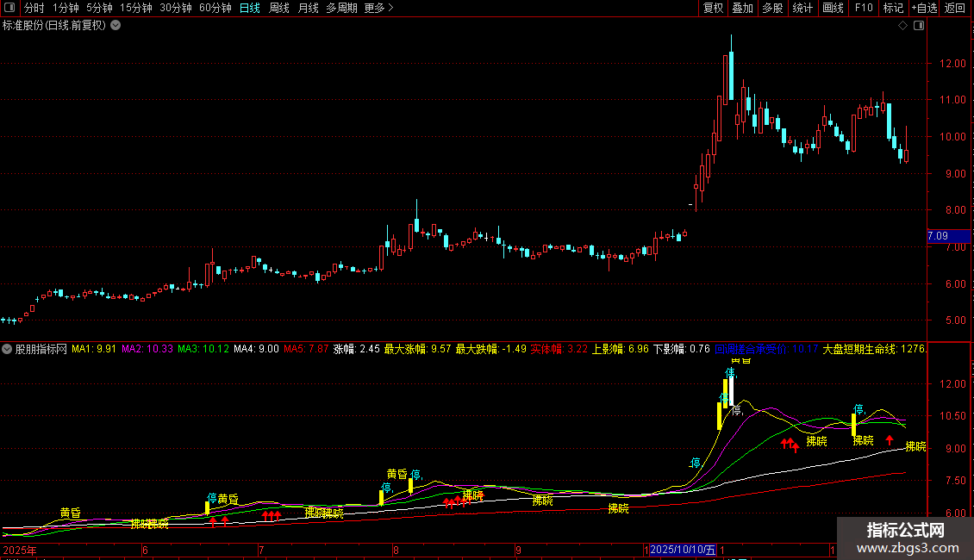Click the 股朋指标网 indicator name
The image size is (974, 560).
click(41, 349)
